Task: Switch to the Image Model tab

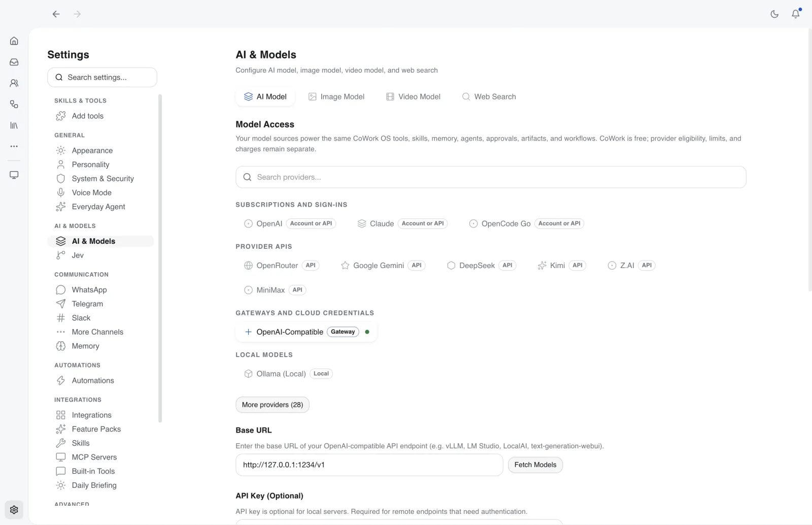Action: point(336,96)
